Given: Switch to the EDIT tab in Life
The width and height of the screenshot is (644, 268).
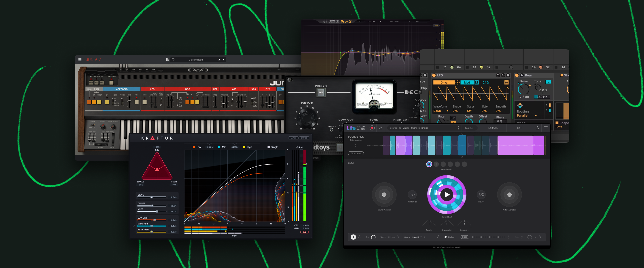Looking at the screenshot, I should (x=519, y=128).
